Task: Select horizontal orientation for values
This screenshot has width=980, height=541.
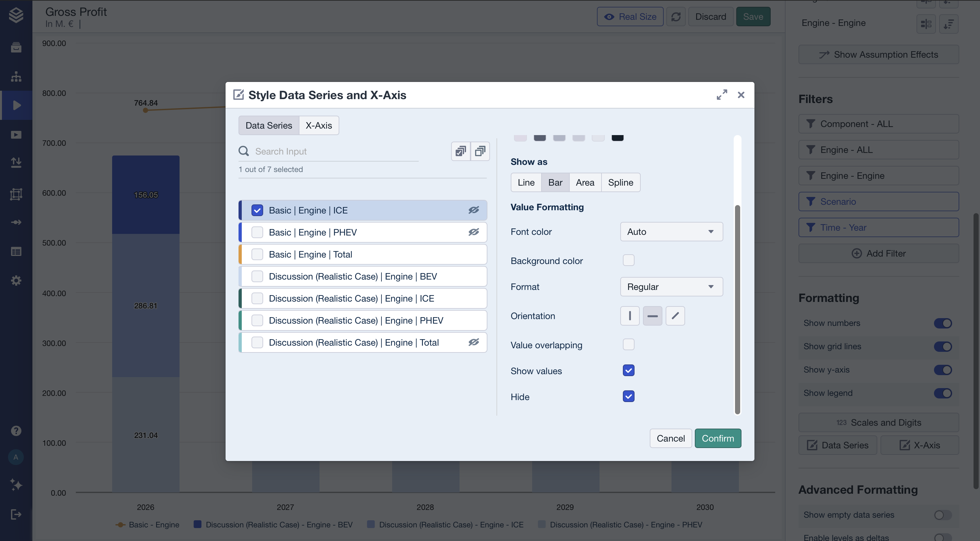Action: pyautogui.click(x=652, y=316)
